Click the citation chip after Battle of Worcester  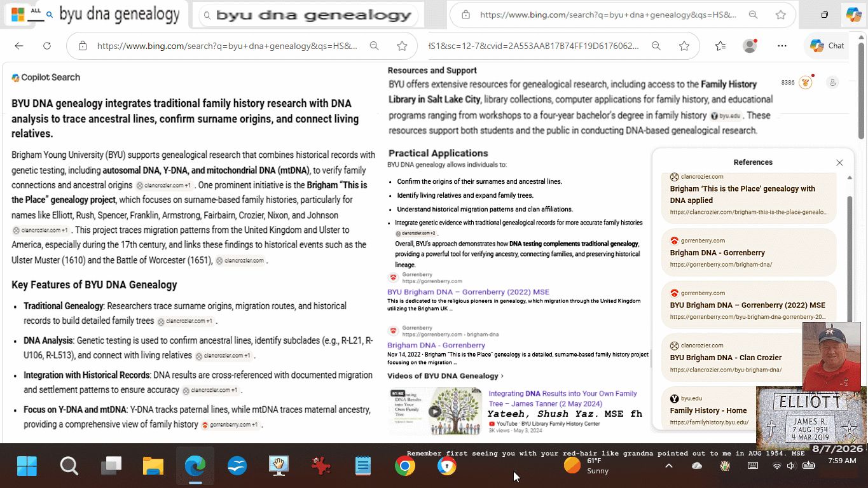[240, 260]
